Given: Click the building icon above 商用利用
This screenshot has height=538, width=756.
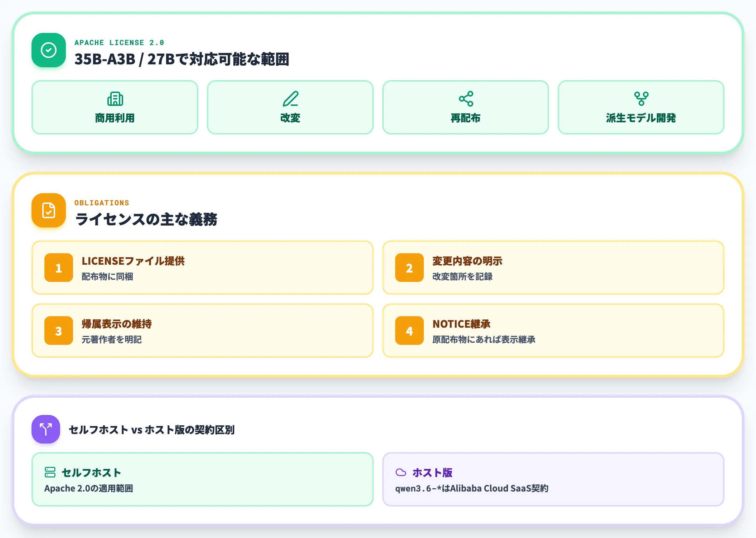Looking at the screenshot, I should click(115, 99).
